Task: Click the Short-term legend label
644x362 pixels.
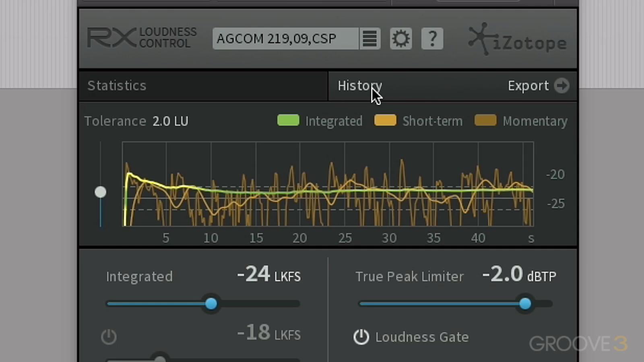Action: (x=432, y=121)
